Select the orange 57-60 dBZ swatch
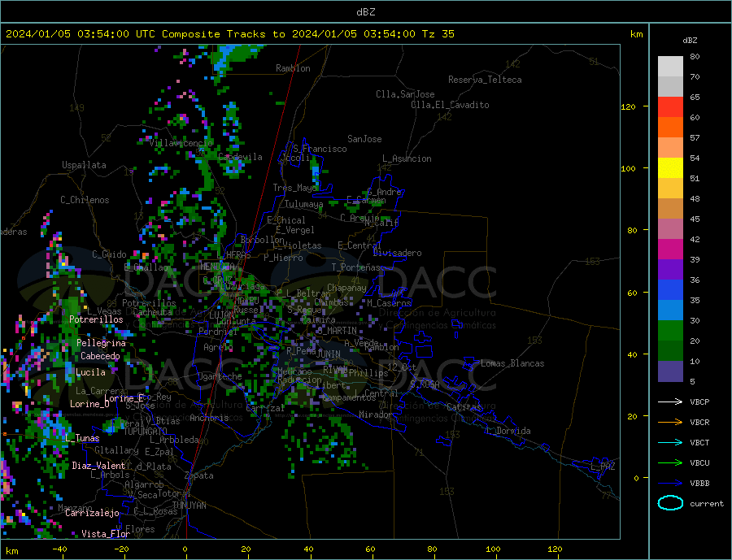The width and height of the screenshot is (732, 560). (670, 128)
